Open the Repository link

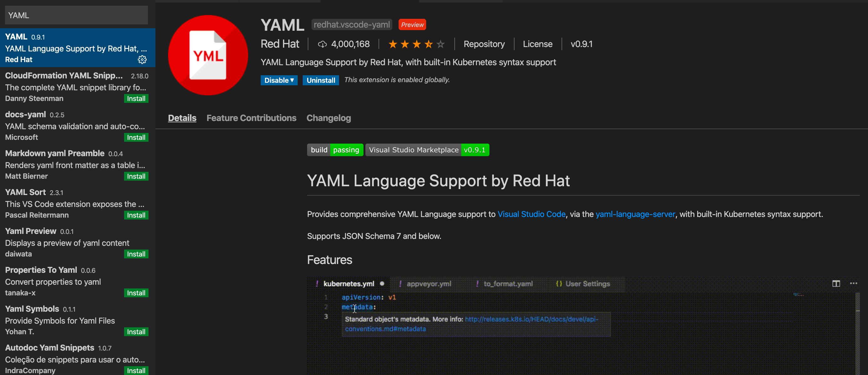tap(484, 44)
